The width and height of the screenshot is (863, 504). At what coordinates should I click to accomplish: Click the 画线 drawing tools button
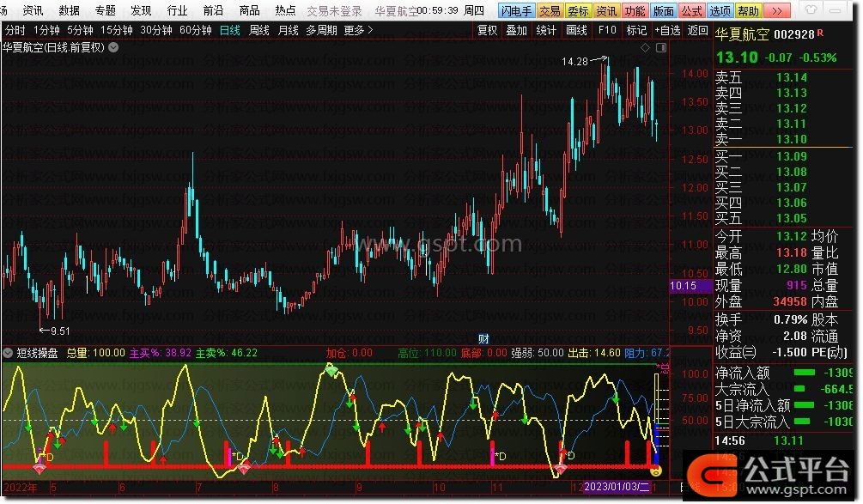click(576, 30)
